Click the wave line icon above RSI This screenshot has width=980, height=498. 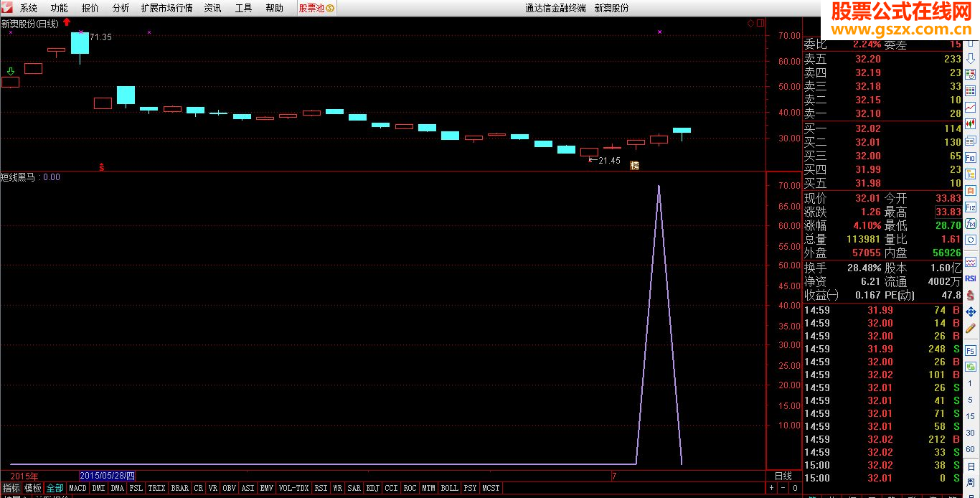971,262
